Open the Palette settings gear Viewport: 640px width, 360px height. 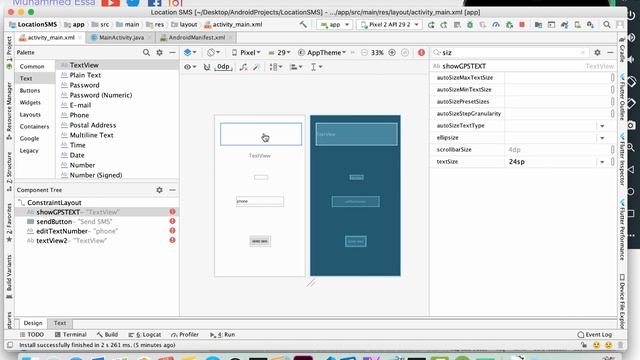pos(159,52)
